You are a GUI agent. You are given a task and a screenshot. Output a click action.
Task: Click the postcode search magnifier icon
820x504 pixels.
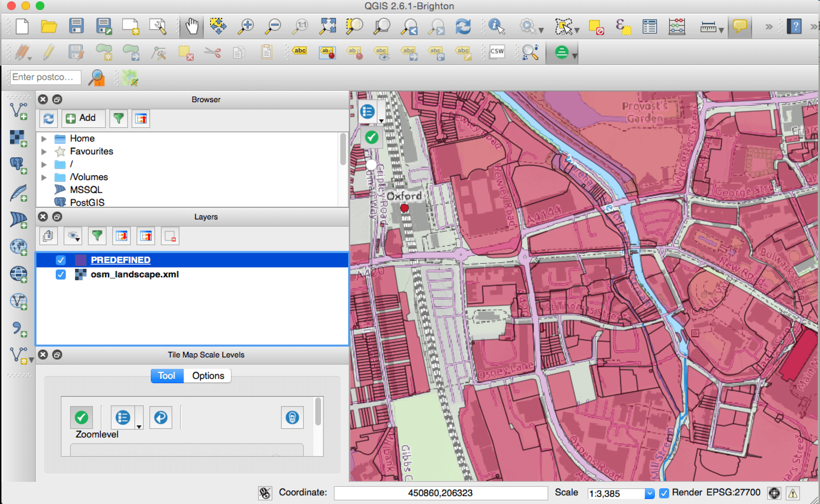(x=97, y=78)
